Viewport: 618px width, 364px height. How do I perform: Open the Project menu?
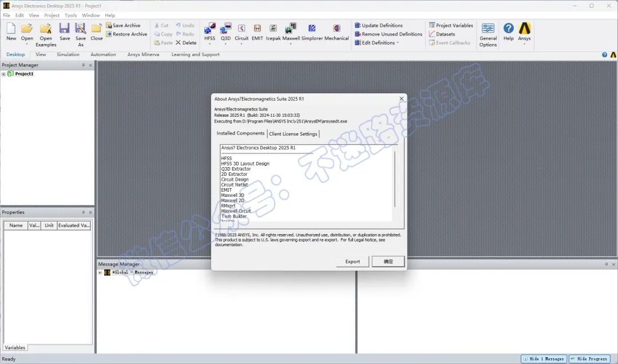pyautogui.click(x=51, y=15)
